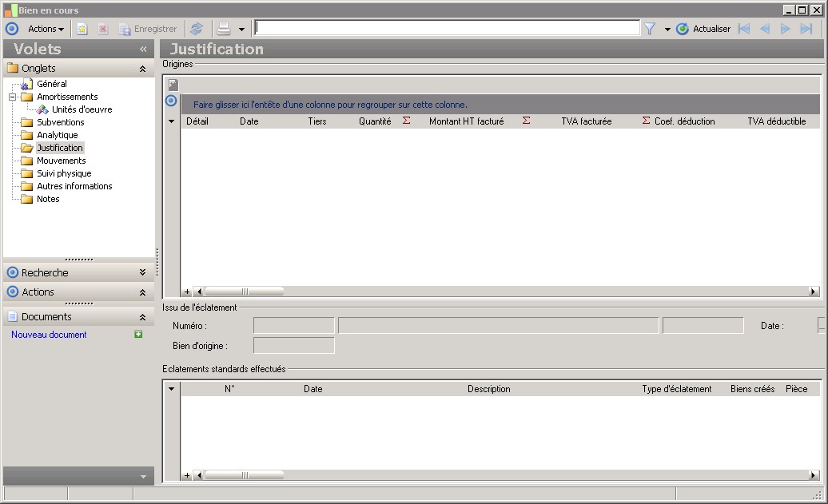Click the round blue Origines grid icon
The width and height of the screenshot is (828, 504).
pyautogui.click(x=171, y=101)
